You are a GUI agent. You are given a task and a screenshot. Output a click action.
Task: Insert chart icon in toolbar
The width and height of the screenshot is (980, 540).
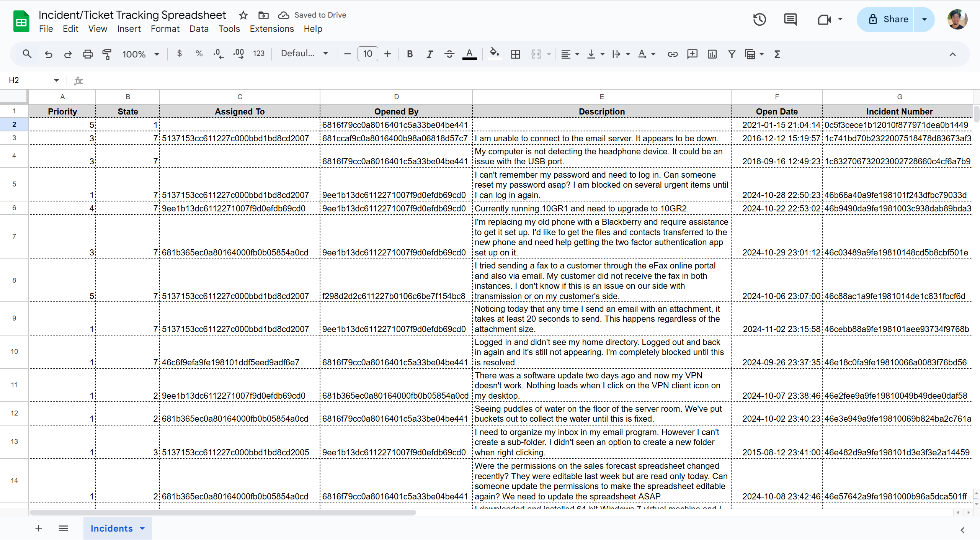pyautogui.click(x=712, y=54)
